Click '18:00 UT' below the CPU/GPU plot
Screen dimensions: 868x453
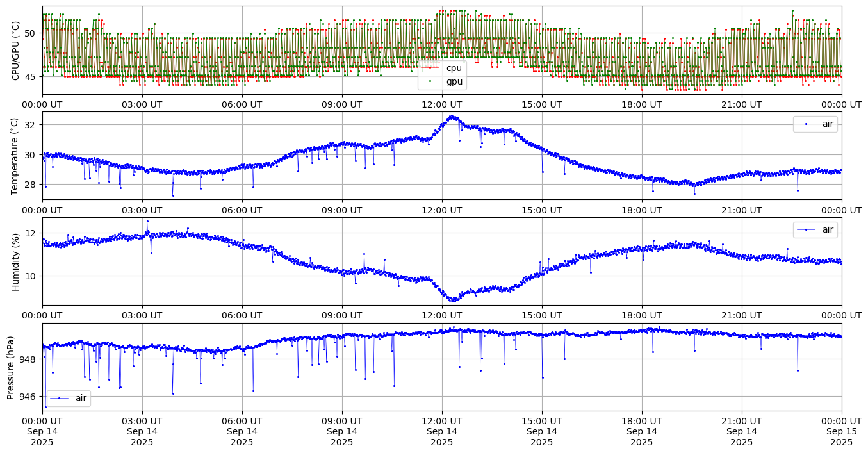click(642, 104)
